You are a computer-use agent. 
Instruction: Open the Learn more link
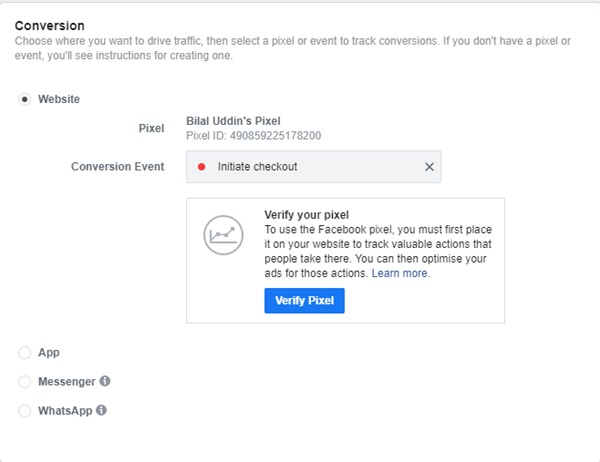pyautogui.click(x=399, y=273)
